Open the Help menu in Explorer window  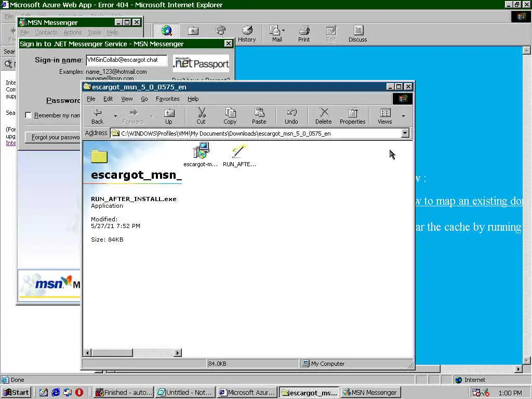(x=193, y=99)
